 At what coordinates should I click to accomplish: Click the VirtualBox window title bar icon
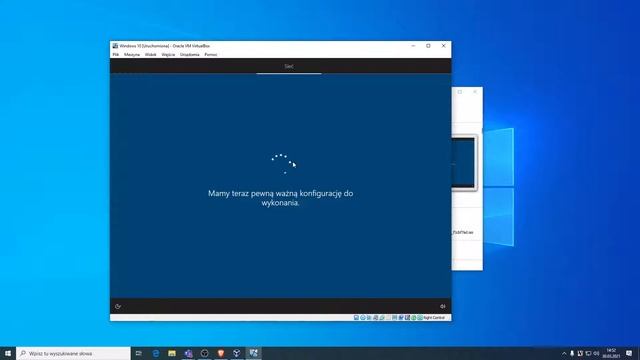click(116, 46)
